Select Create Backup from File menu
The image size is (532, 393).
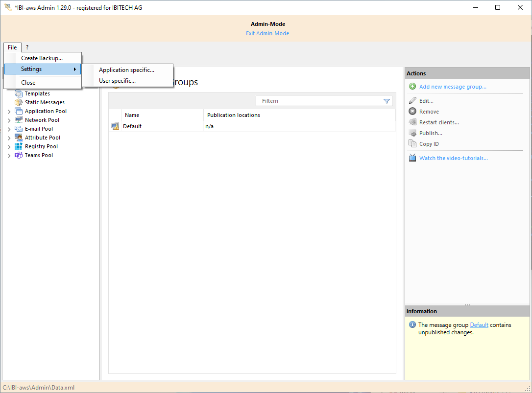click(x=42, y=58)
